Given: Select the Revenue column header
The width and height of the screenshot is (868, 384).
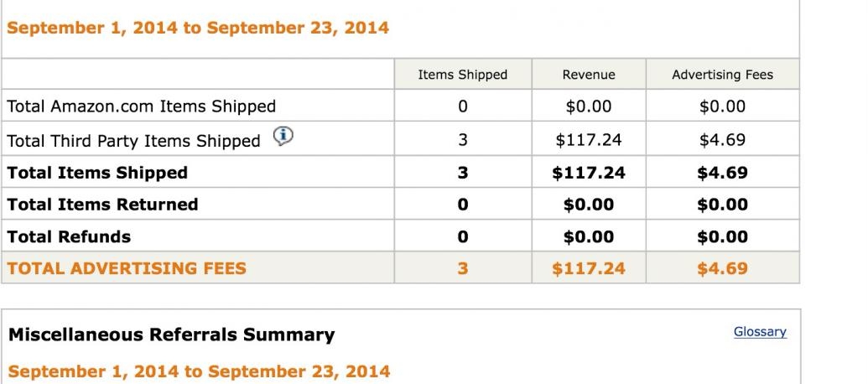Looking at the screenshot, I should click(x=589, y=75).
